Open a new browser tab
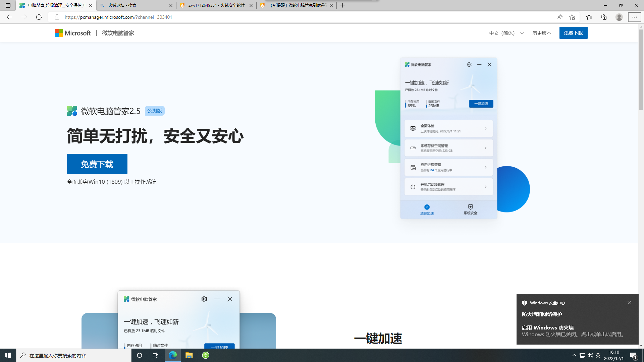This screenshot has height=362, width=644. pos(342,5)
